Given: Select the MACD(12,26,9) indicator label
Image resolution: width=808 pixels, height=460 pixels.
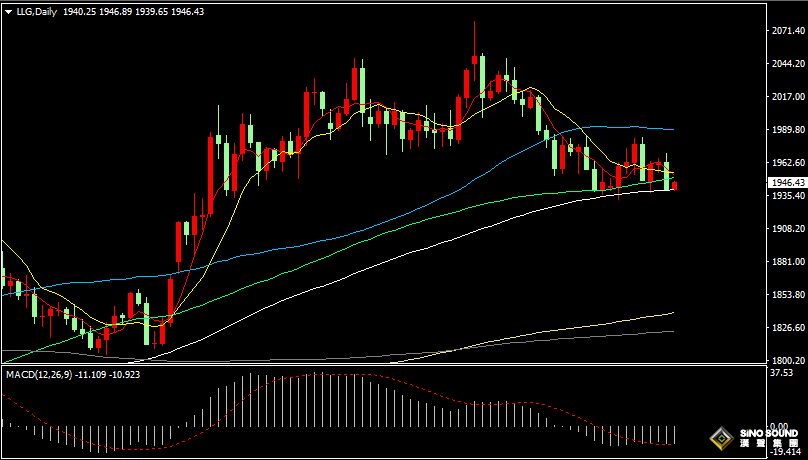Looking at the screenshot, I should tap(39, 374).
